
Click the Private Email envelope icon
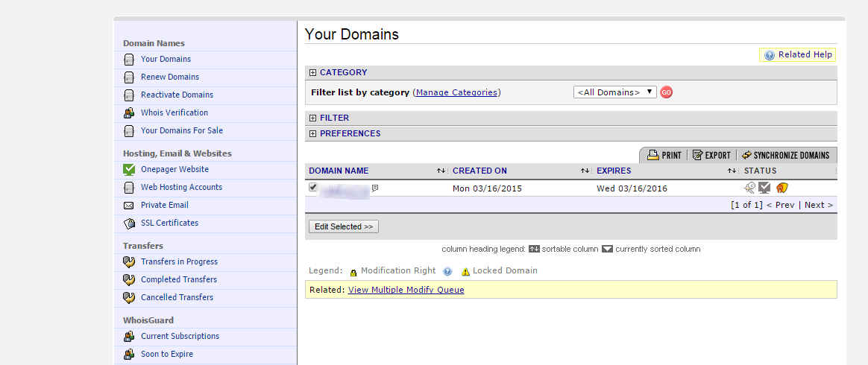click(129, 205)
